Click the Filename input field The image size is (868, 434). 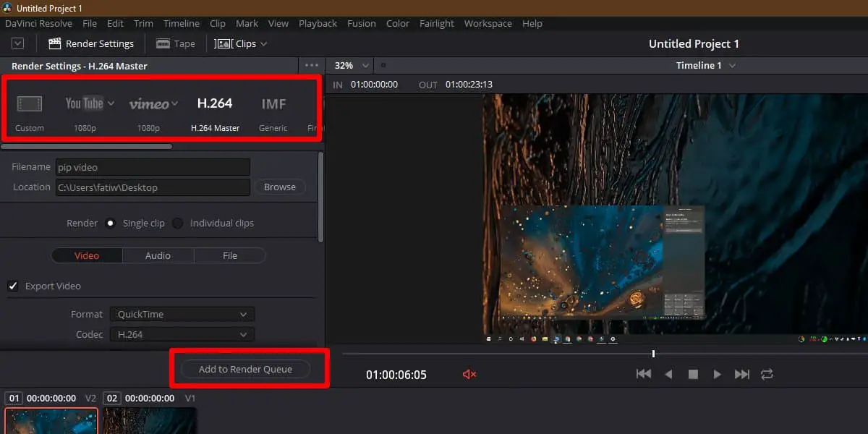coord(153,167)
